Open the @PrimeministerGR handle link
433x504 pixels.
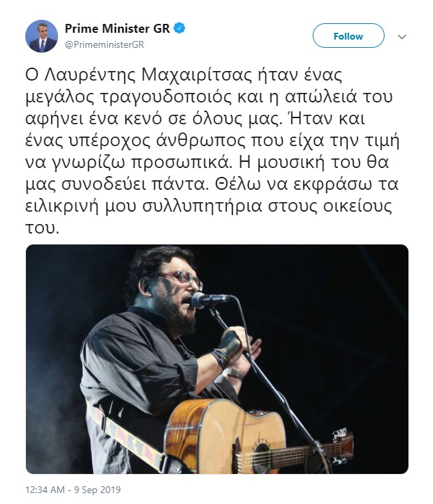coord(104,44)
